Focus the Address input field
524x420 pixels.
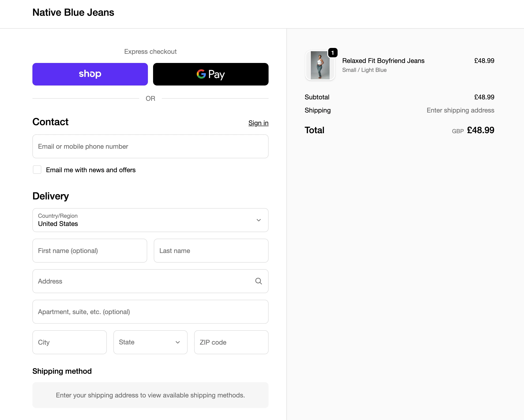pos(143,281)
